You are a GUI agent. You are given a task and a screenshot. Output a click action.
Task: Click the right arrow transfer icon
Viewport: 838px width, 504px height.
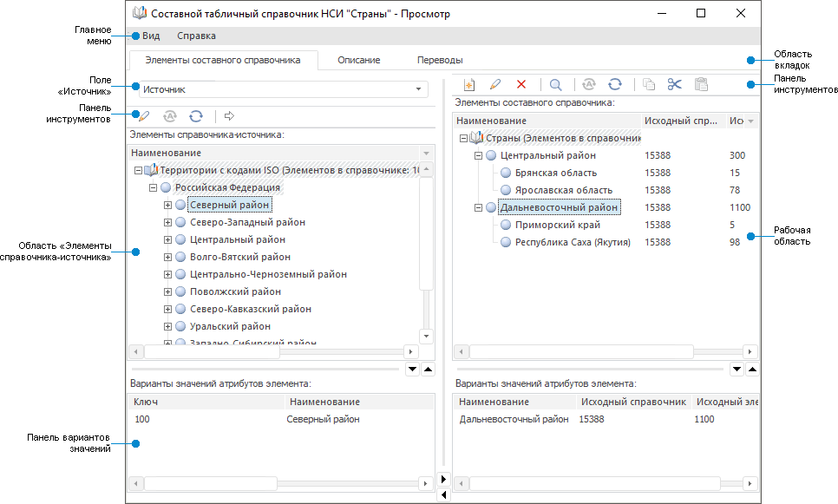229,115
